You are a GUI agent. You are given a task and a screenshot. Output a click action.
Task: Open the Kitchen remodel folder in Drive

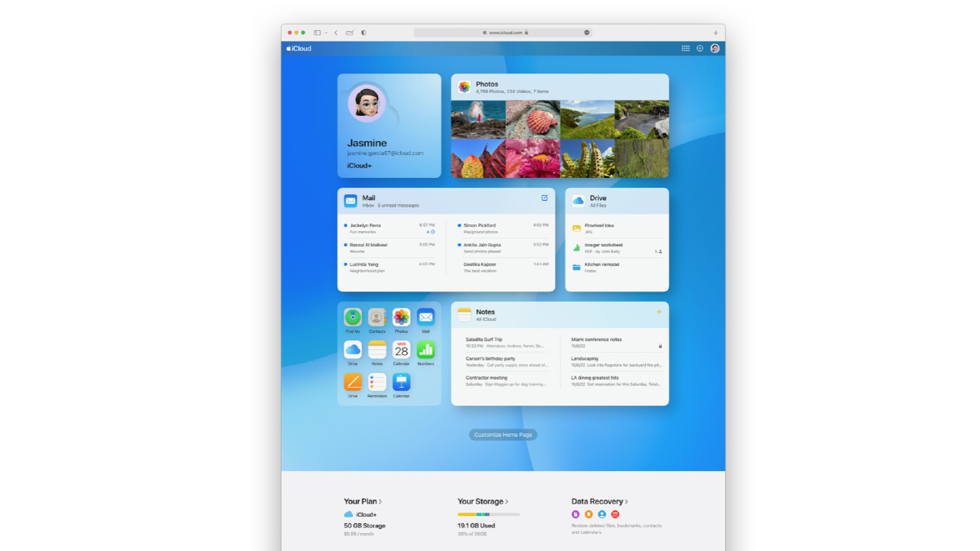[604, 267]
